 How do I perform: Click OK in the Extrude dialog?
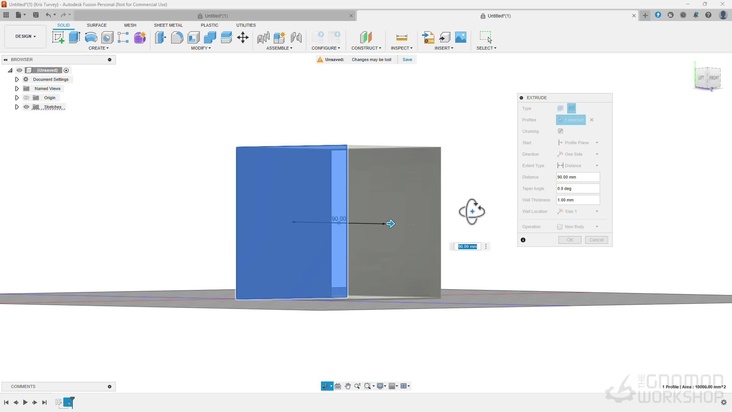pos(570,240)
